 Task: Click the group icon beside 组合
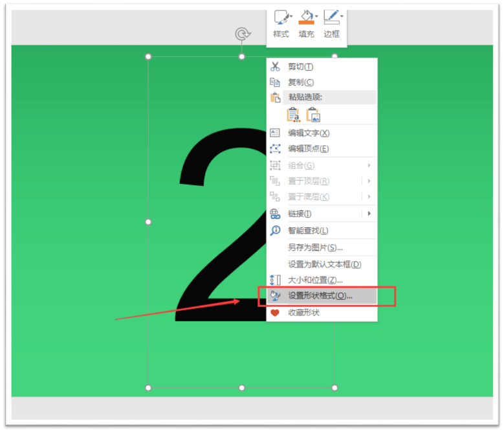tap(275, 165)
